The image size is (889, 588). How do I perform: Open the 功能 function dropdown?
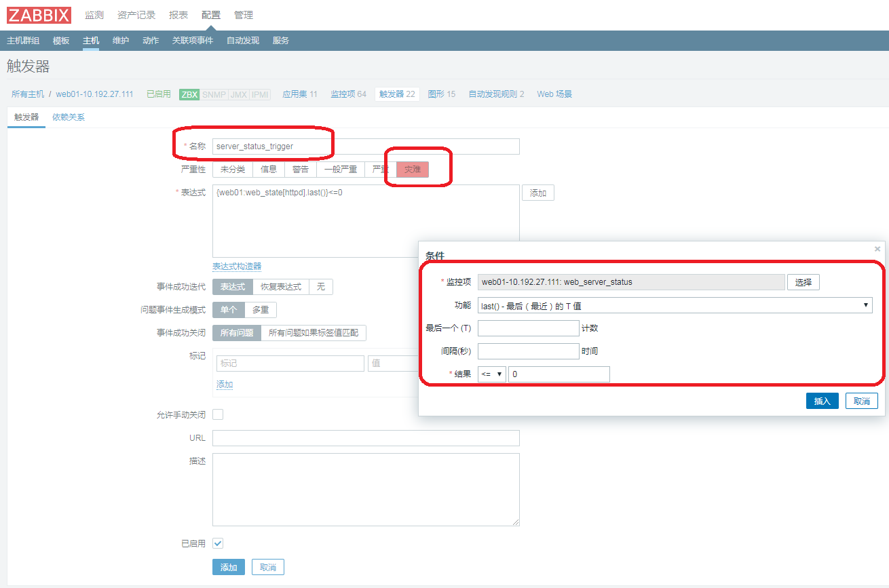[x=675, y=306]
